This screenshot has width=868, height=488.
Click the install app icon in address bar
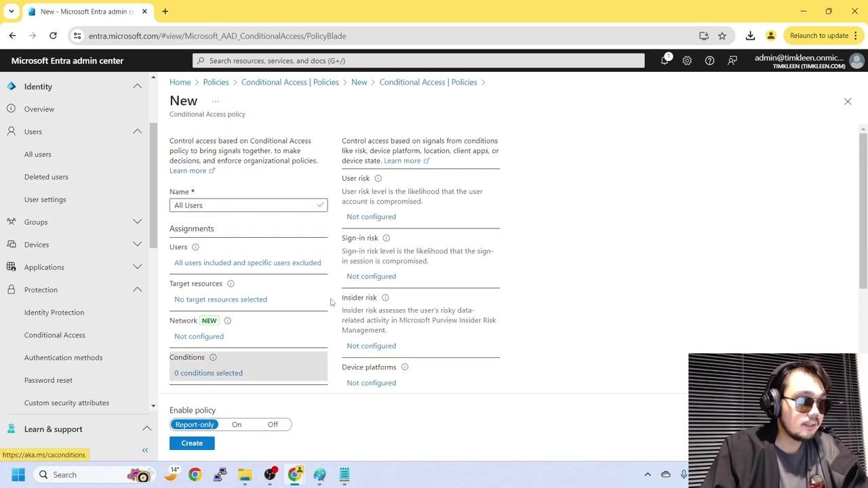(x=704, y=35)
